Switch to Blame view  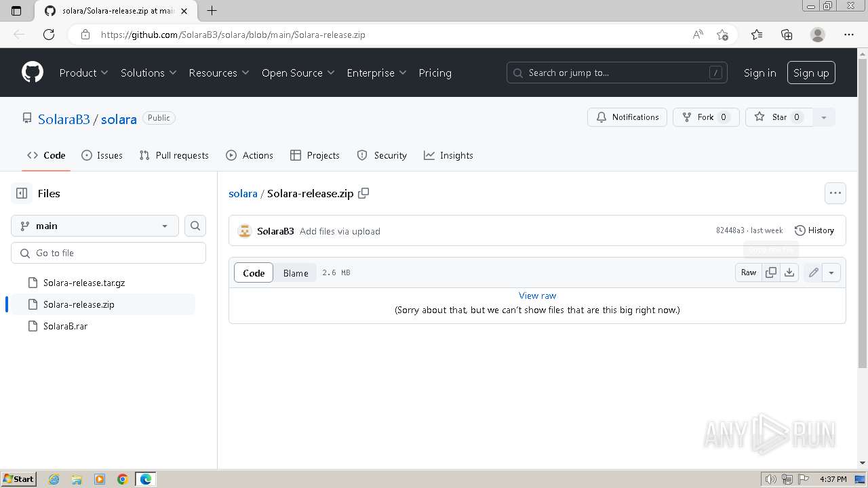pos(296,272)
